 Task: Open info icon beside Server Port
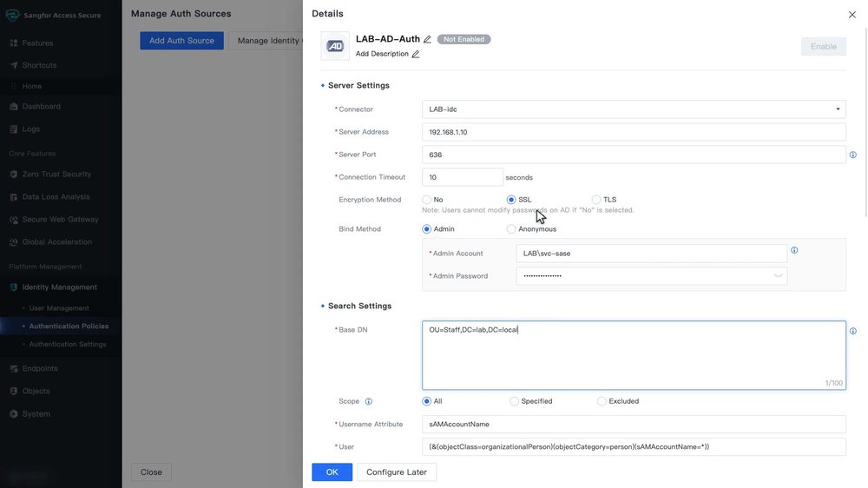click(x=853, y=155)
